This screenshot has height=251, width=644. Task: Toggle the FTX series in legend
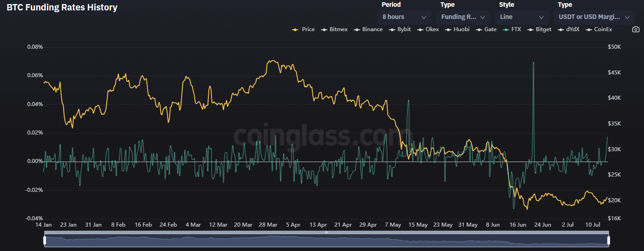pos(512,29)
